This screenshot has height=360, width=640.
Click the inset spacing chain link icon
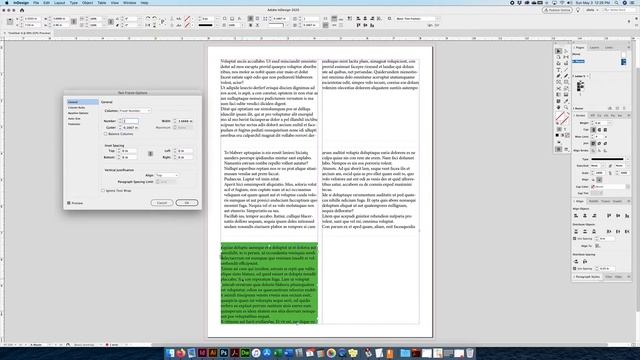[150, 154]
